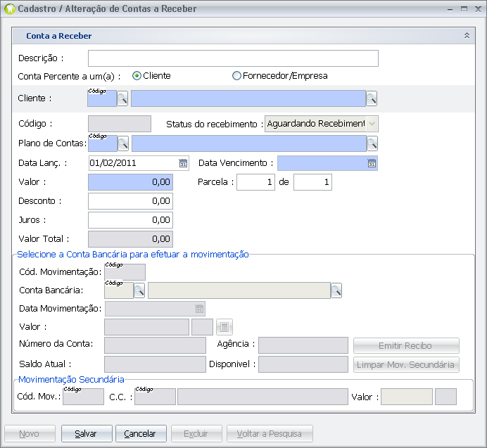Click the blue Valor amount field
Screen dimensions: 487x448
tap(130, 182)
